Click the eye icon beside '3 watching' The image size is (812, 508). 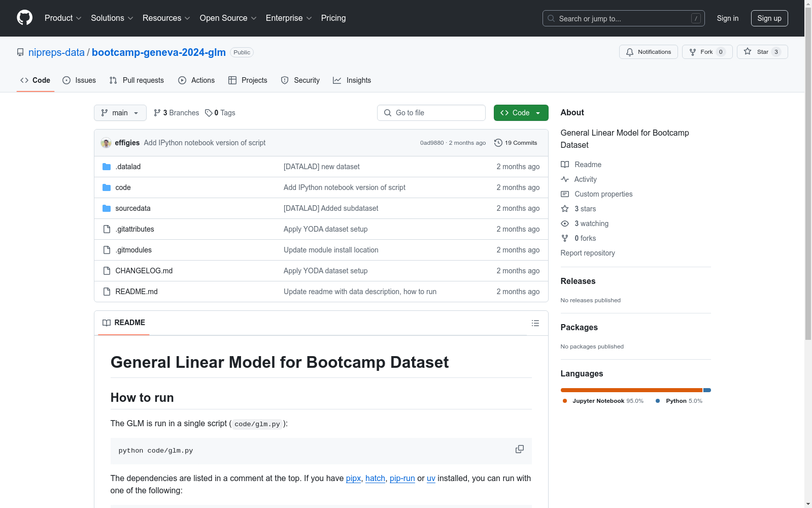(565, 224)
